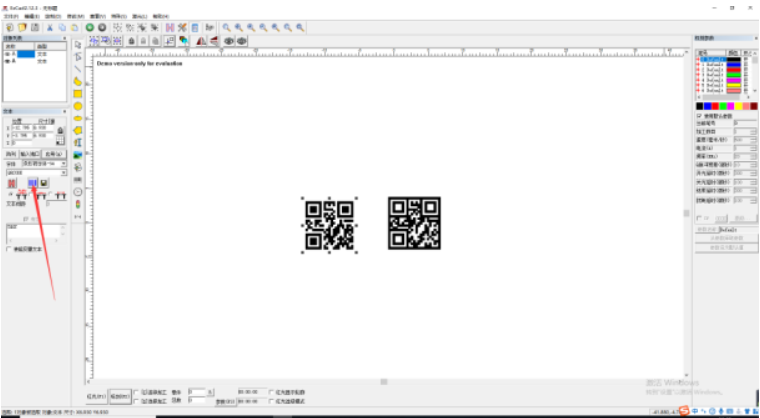Toggle the checkbox below the text input box
This screenshot has height=418, width=760.
tap(9, 249)
